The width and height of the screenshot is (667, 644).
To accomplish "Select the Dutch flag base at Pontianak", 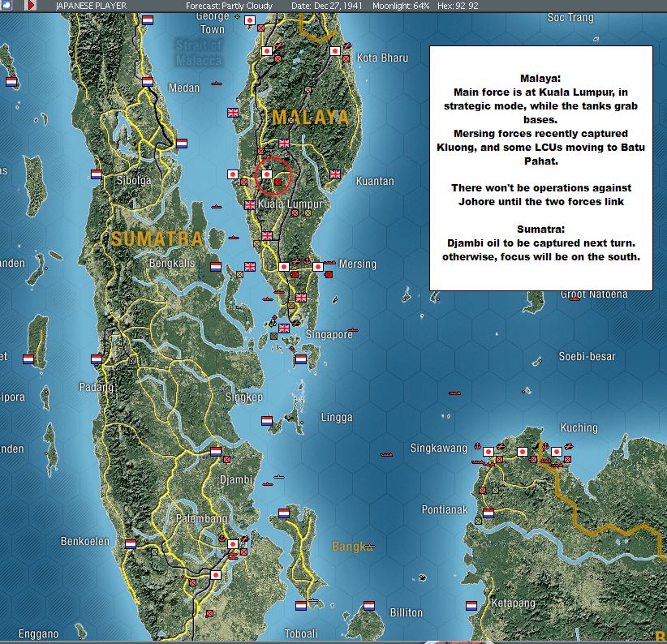I will pos(488,513).
